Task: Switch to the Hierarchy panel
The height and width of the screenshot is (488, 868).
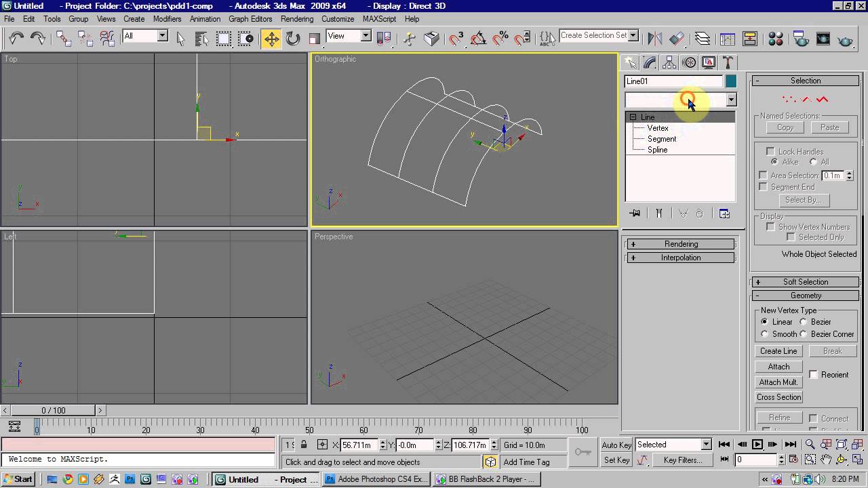Action: [x=669, y=62]
